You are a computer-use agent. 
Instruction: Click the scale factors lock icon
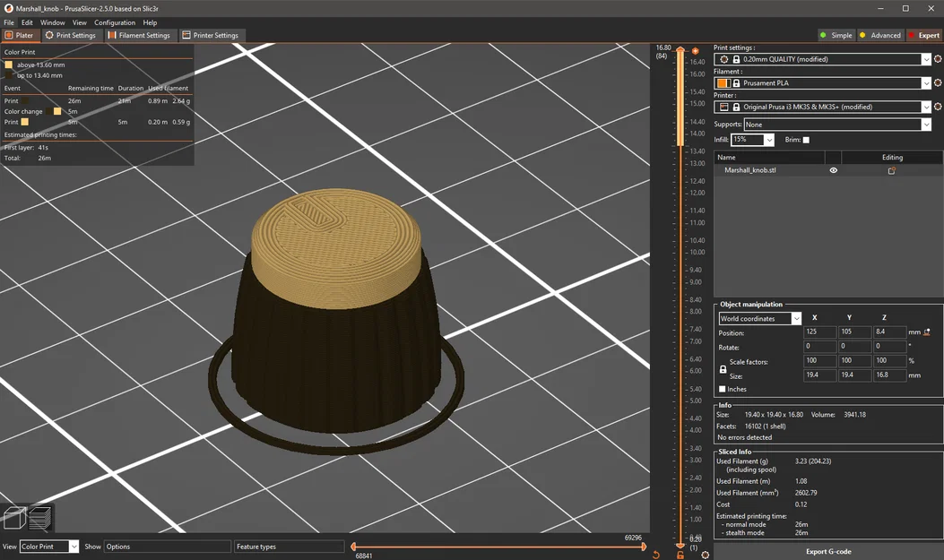(x=723, y=369)
